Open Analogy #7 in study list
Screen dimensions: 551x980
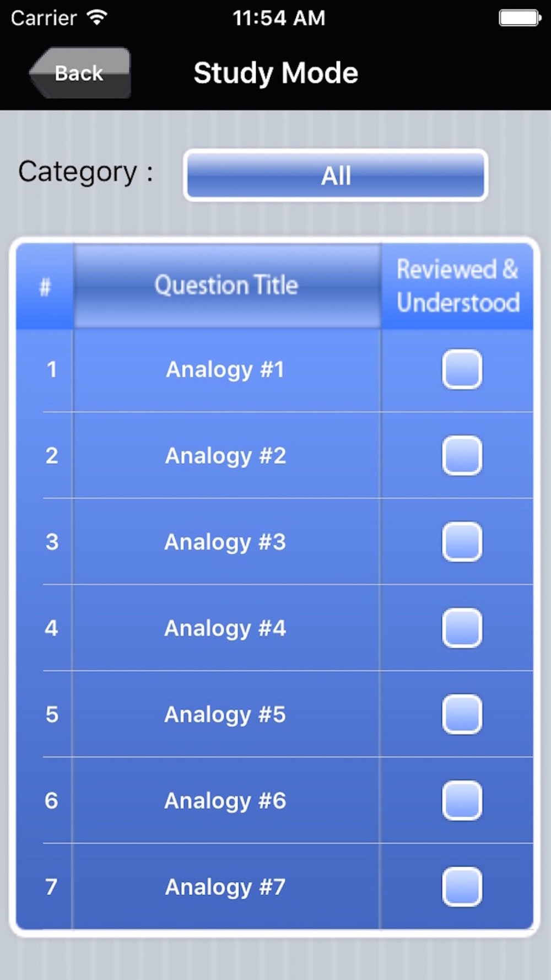[x=225, y=887]
